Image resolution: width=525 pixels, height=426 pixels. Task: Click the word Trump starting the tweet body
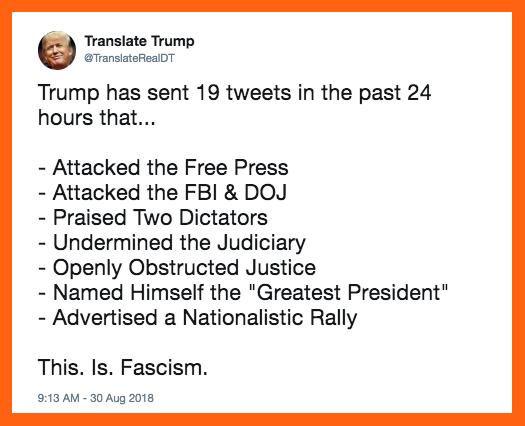click(x=69, y=93)
